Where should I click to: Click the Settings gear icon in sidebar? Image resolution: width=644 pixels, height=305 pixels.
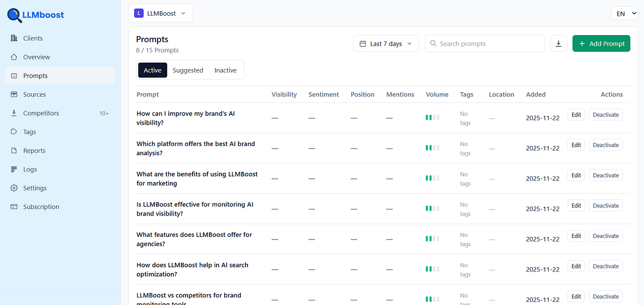(14, 188)
